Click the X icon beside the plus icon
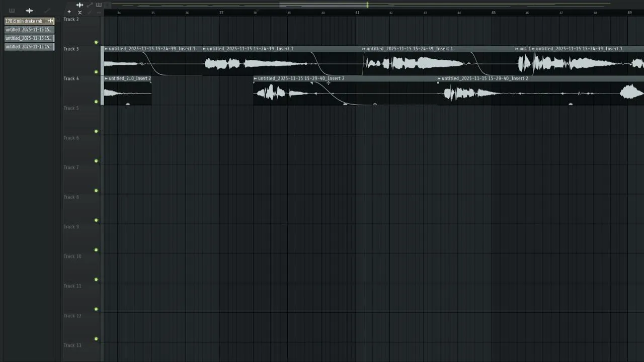 click(x=79, y=12)
